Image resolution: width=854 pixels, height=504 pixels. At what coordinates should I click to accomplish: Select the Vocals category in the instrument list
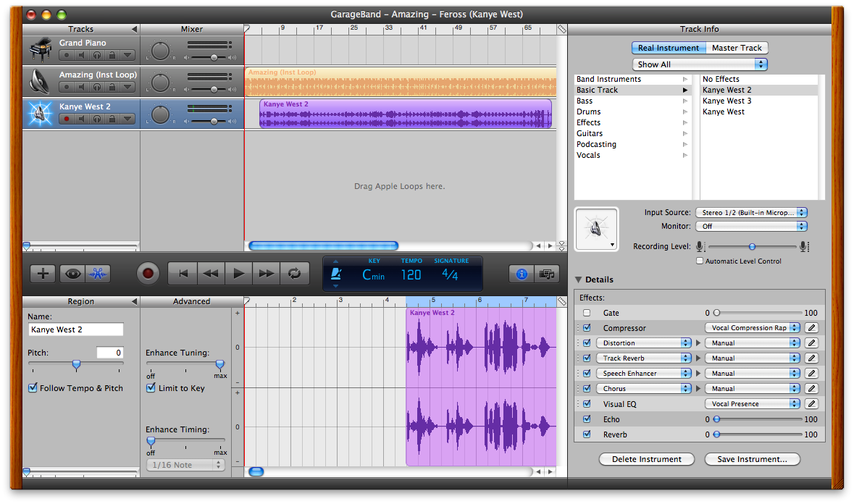pyautogui.click(x=588, y=155)
